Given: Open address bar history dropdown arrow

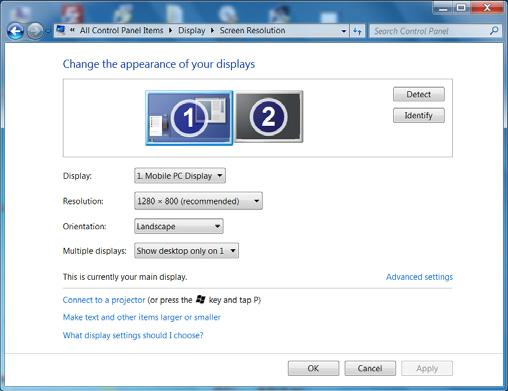Looking at the screenshot, I should pyautogui.click(x=344, y=31).
